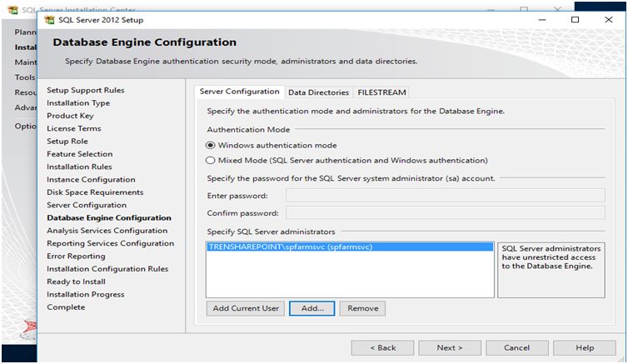Close the SQL Server 2012 Setup window

click(x=608, y=19)
